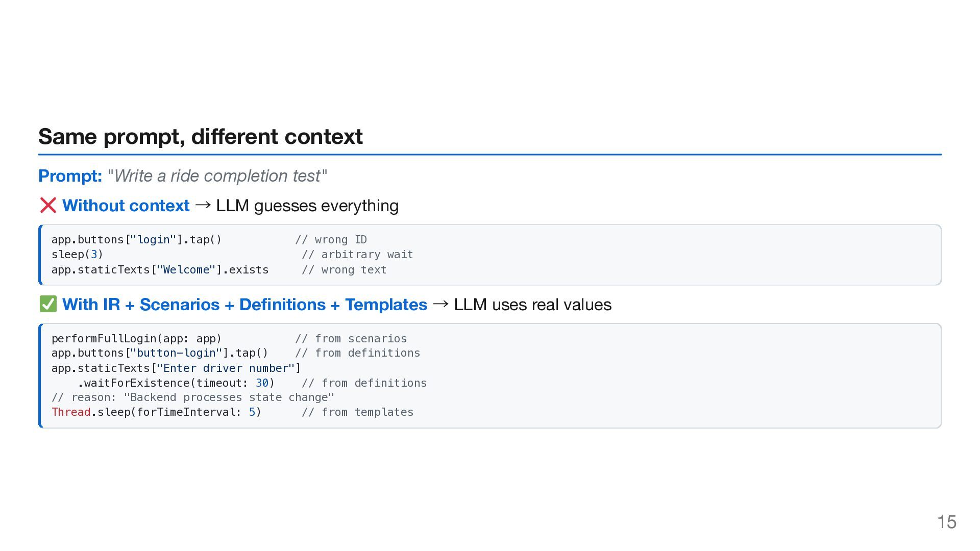Click the button-login code line
Viewport: 980px width, 551px height.
pos(159,353)
